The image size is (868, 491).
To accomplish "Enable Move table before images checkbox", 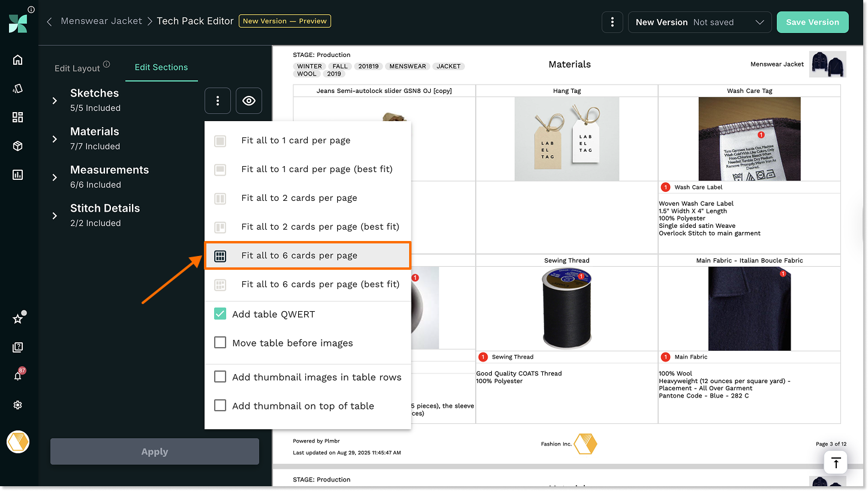I will point(220,343).
